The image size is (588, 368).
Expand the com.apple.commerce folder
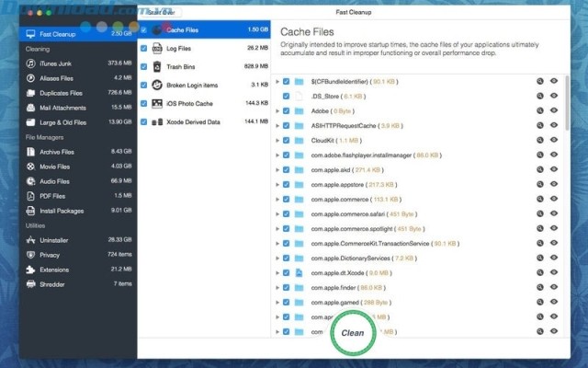(x=277, y=198)
